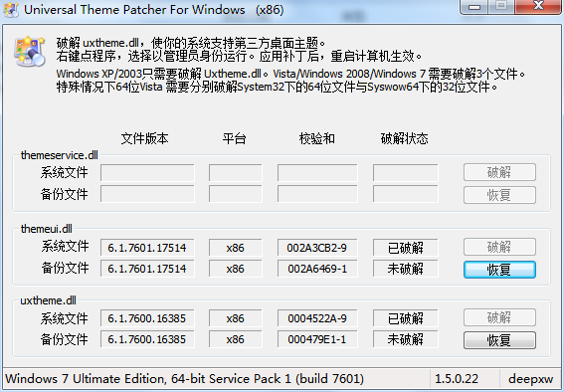This screenshot has height=392, width=564.
Task: Click the Universal Theme Patcher title bar icon
Action: point(11,10)
